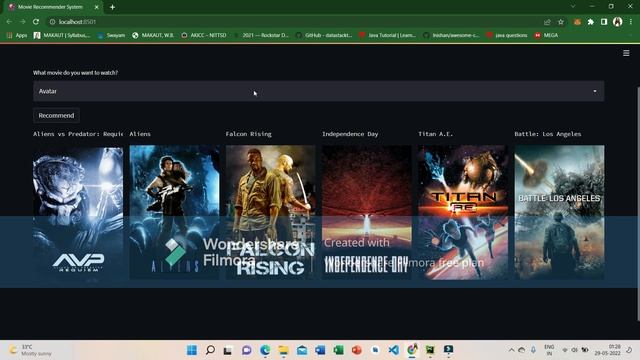Bookmark this page with the star
Viewport: 640px width, 360px height.
(x=561, y=22)
